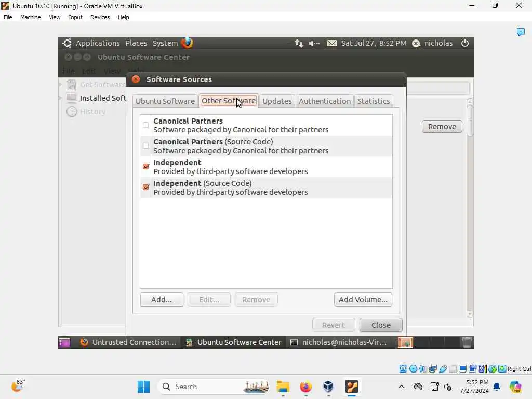Click the VirtualBox mouse integration indicator
The height and width of the screenshot is (399, 532).
point(493,369)
